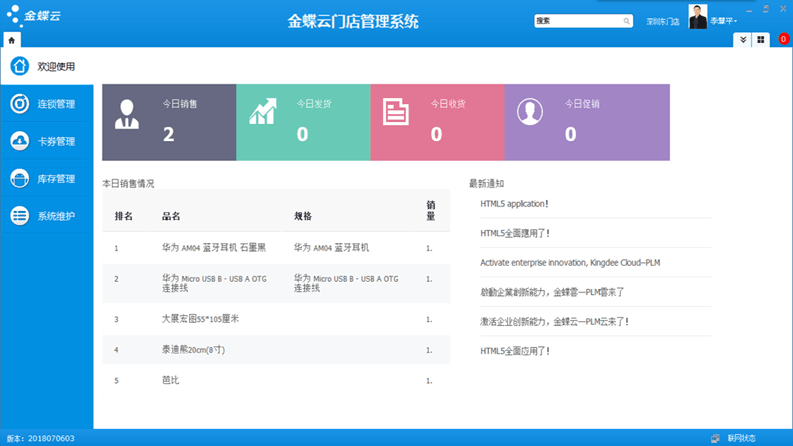Click the 今日销售 person icon
The height and width of the screenshot is (446, 793).
pyautogui.click(x=126, y=114)
